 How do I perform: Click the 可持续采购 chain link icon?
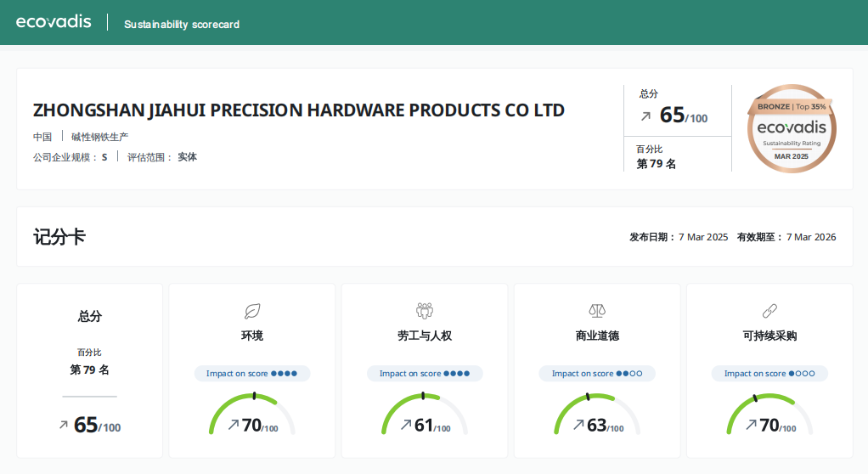(x=769, y=310)
